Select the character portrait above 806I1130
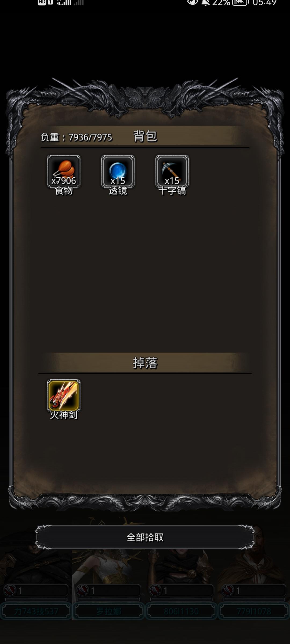 pos(181,566)
